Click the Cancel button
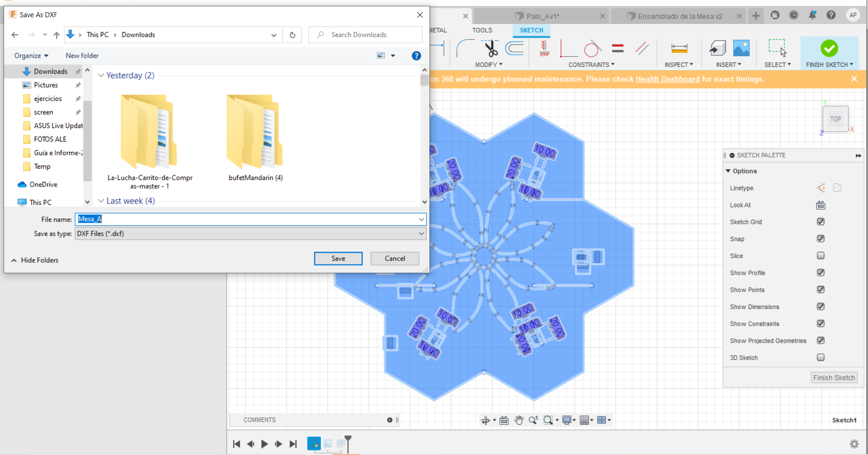Viewport: 868px width, 455px height. pos(395,259)
